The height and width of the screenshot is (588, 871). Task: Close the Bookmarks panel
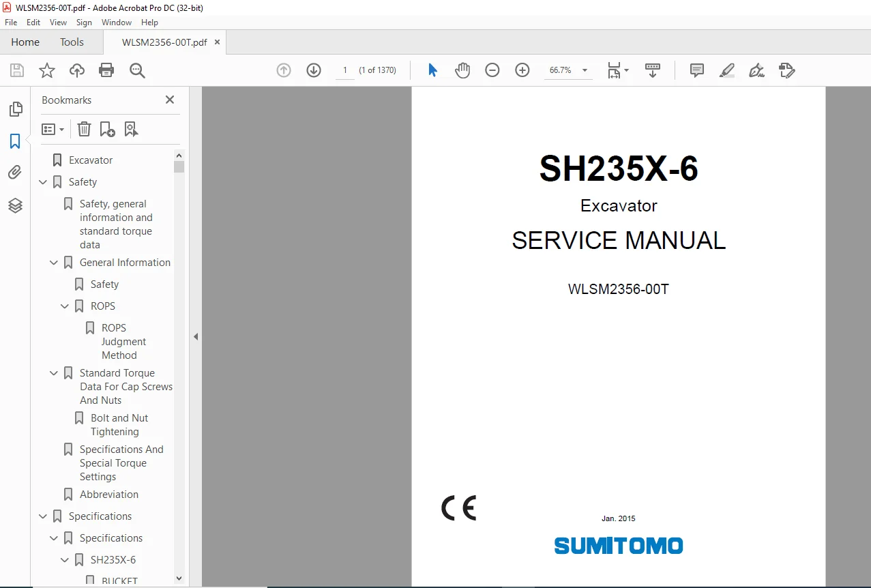click(x=170, y=100)
